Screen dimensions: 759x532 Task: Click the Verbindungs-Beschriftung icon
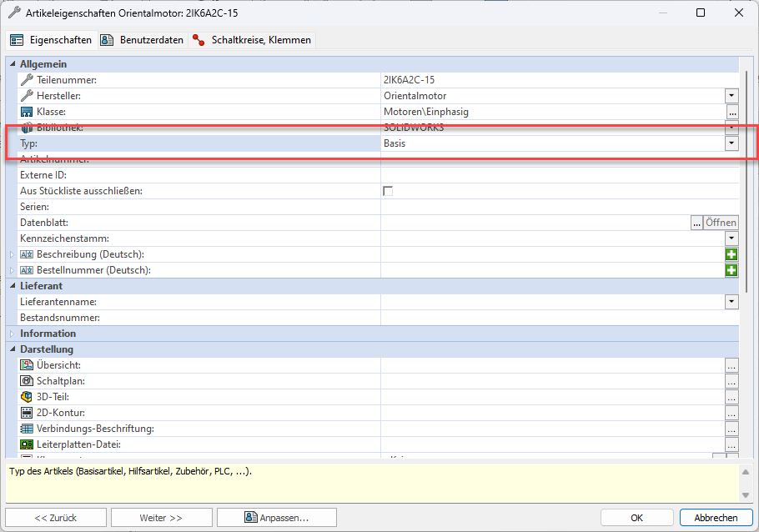[27, 429]
